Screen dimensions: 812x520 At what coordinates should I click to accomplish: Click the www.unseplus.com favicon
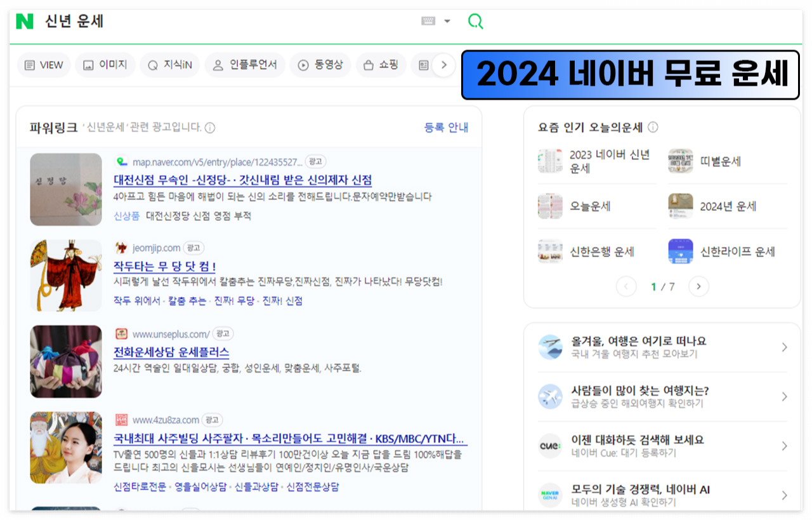121,334
